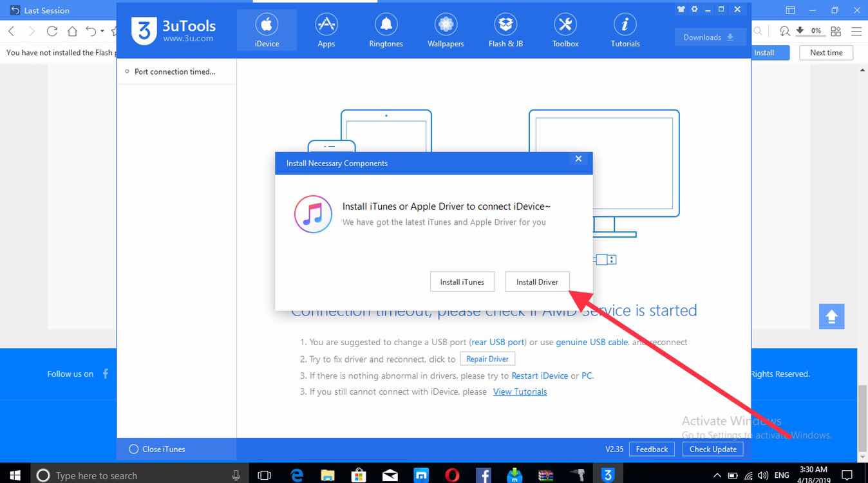868x483 pixels.
Task: Open the Mail app from taskbar
Action: click(390, 475)
